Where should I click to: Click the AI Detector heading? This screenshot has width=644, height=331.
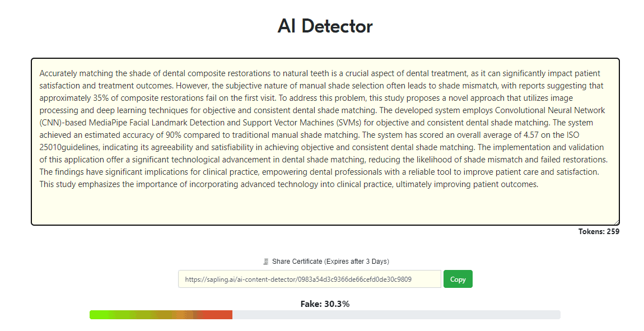pyautogui.click(x=325, y=26)
